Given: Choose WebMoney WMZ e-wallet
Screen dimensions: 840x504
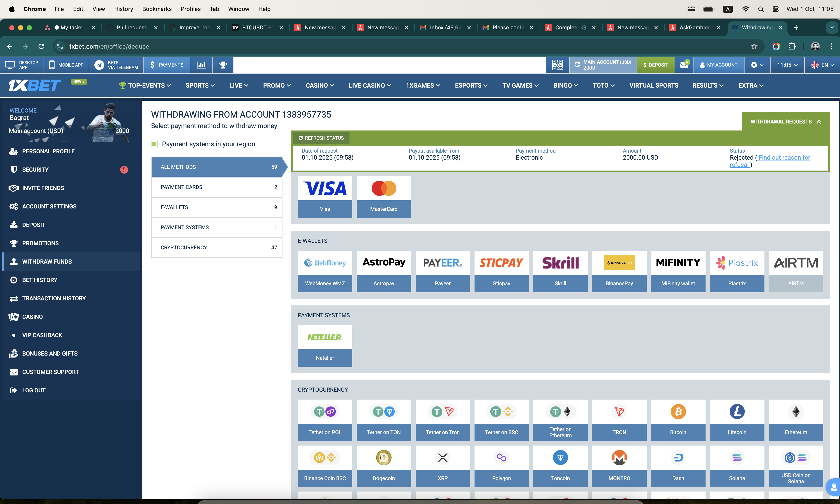Looking at the screenshot, I should point(325,271).
